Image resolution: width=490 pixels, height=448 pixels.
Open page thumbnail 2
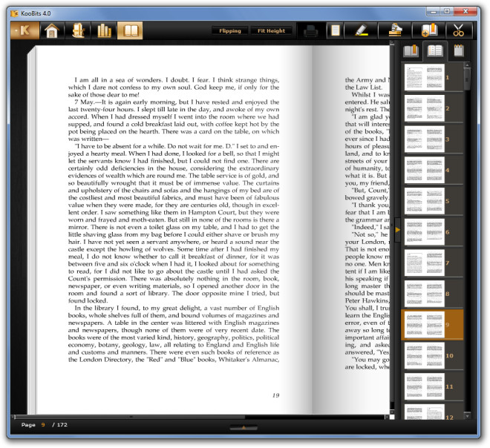click(425, 108)
